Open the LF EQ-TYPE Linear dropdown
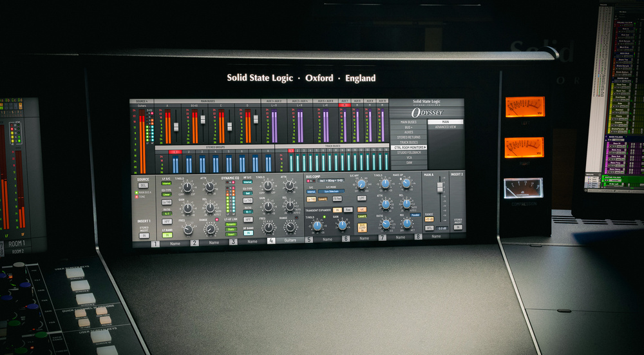Screen dimensions: 644x355 pos(167,195)
